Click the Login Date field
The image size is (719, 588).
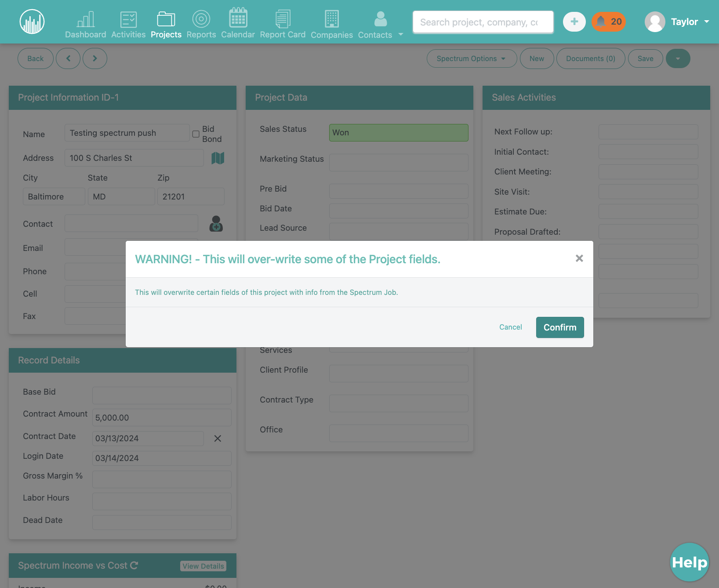tap(162, 458)
